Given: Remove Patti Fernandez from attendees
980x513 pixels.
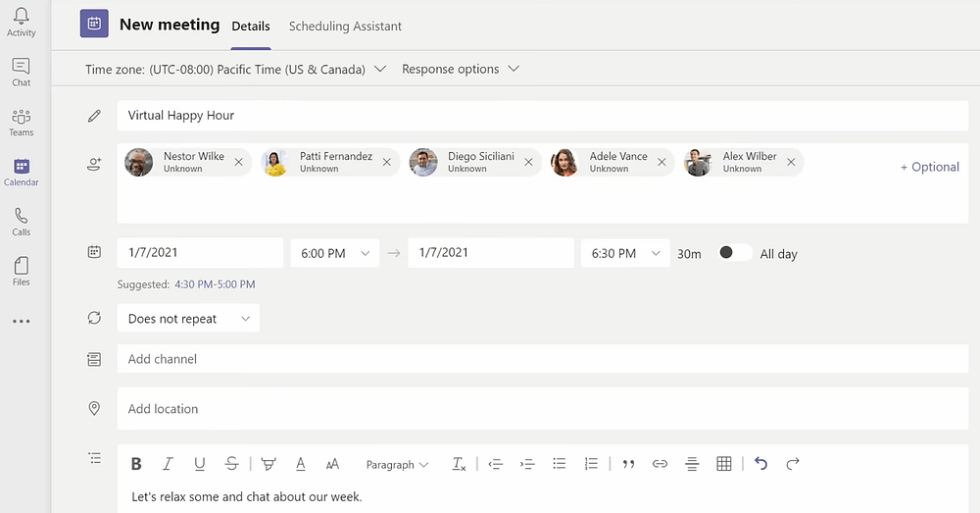Looking at the screenshot, I should coord(387,163).
